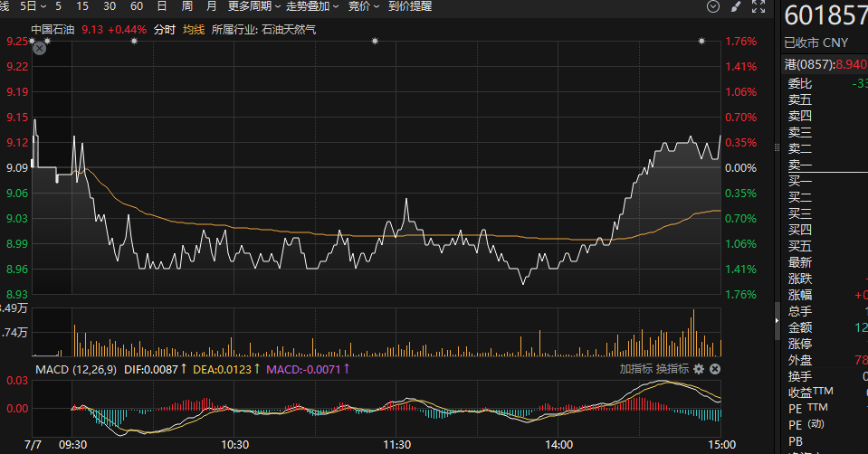Open MACD indicator settings gear
The width and height of the screenshot is (868, 454).
coord(699,369)
